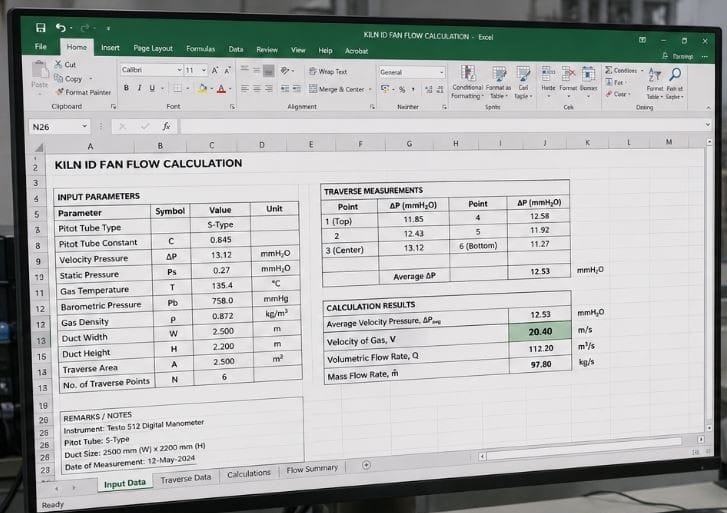The image size is (727, 513).
Task: Open the General number format dropdown
Action: click(x=441, y=72)
